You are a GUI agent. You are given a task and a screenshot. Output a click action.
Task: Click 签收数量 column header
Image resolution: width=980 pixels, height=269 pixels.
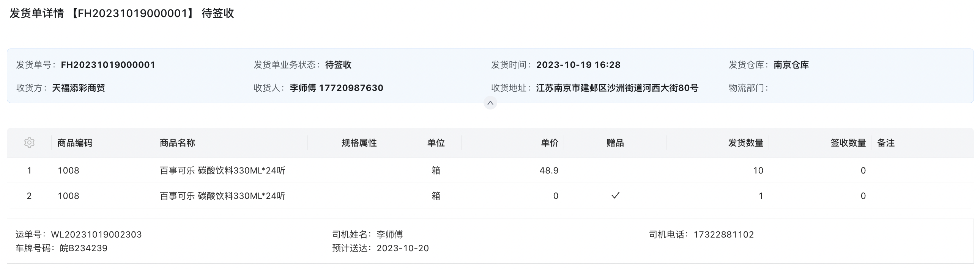(848, 143)
